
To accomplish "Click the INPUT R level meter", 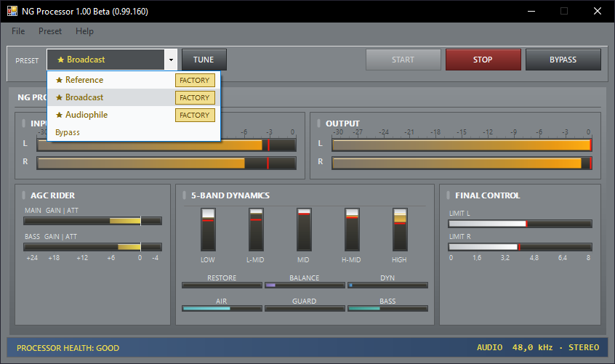I will [166, 163].
